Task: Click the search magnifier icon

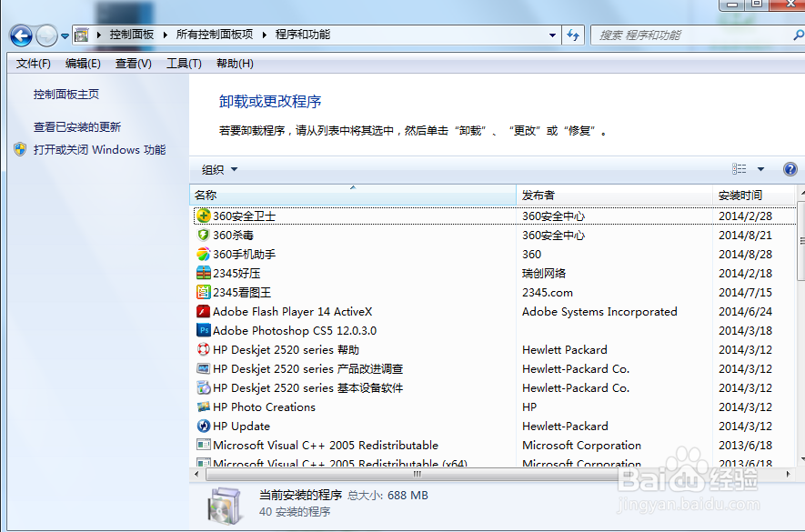Action: 799,35
